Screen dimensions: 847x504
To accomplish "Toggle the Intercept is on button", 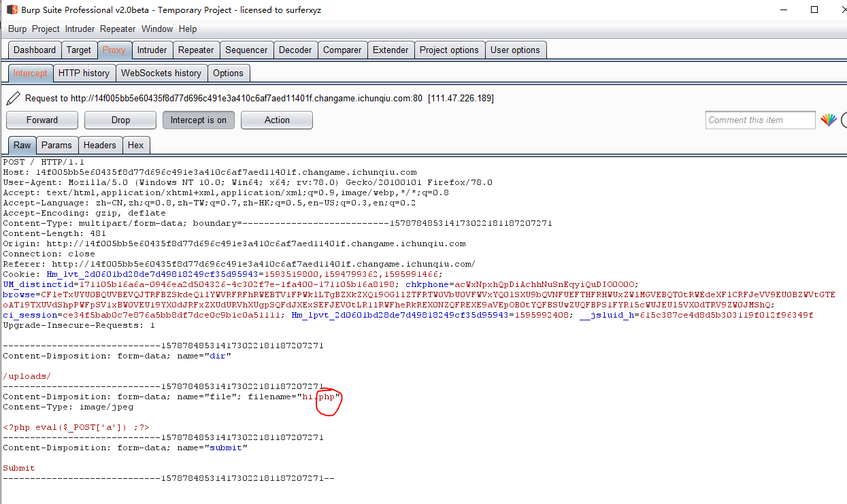I will [x=199, y=120].
